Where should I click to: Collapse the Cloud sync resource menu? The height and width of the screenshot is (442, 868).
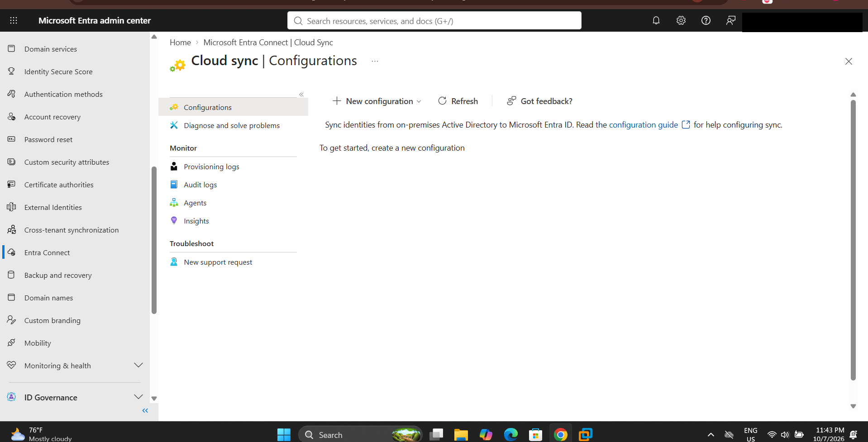coord(301,95)
